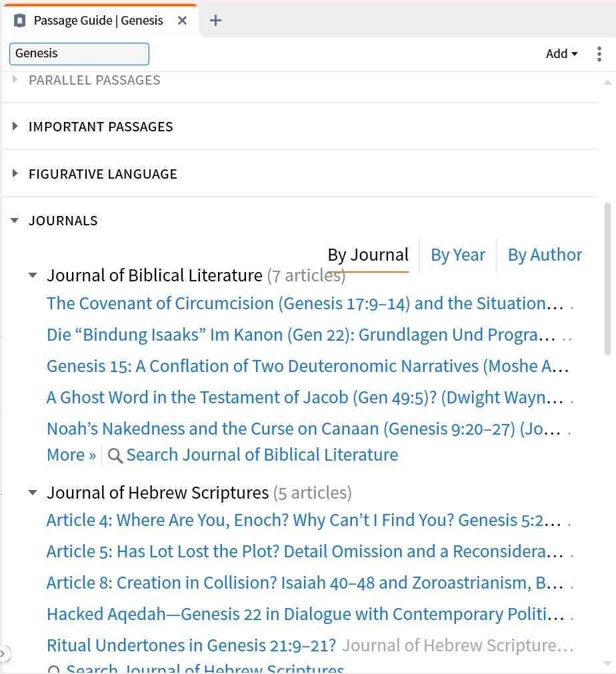The height and width of the screenshot is (674, 616).
Task: Collapse the Journal of Biblical Literature list
Action: coord(32,275)
